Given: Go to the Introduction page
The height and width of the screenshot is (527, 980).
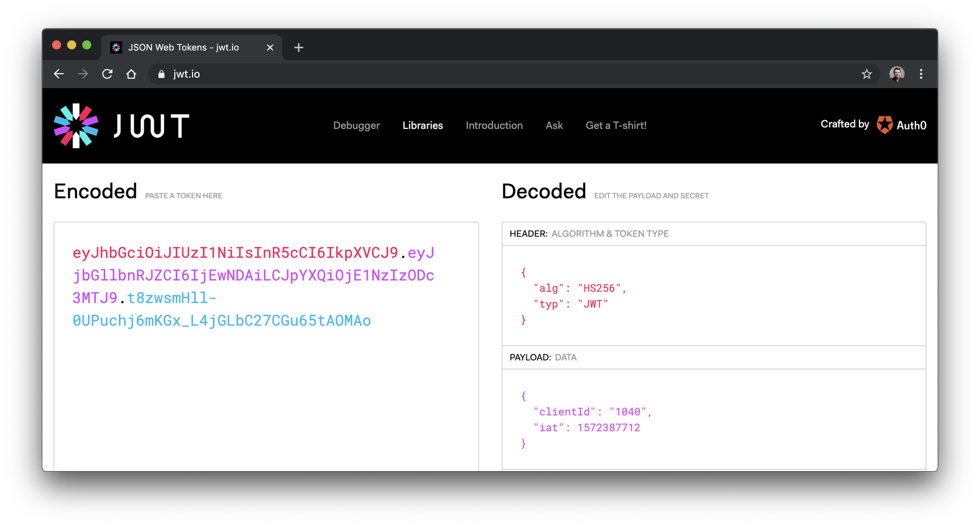Looking at the screenshot, I should [494, 126].
